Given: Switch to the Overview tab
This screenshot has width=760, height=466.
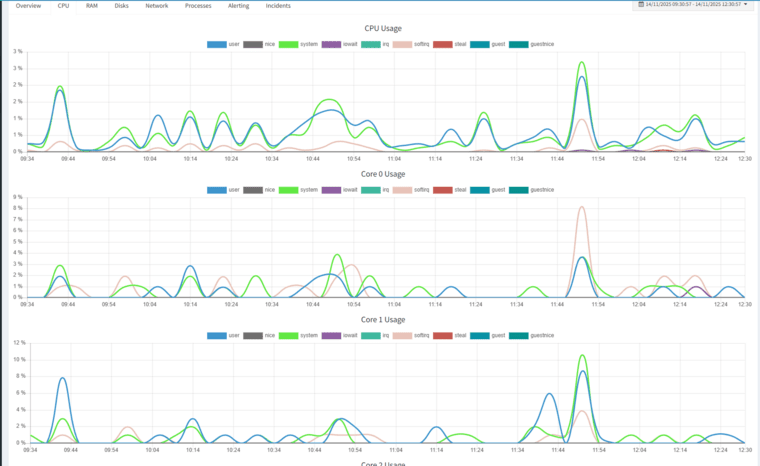Looking at the screenshot, I should 28,6.
